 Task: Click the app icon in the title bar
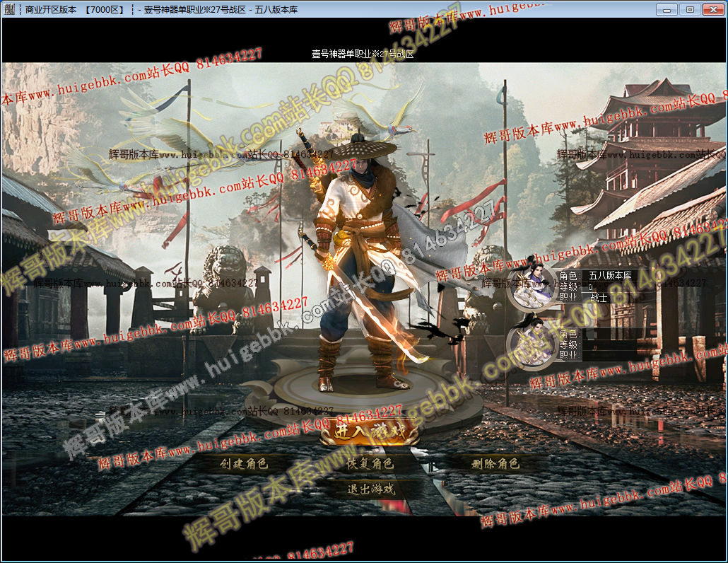[9, 8]
